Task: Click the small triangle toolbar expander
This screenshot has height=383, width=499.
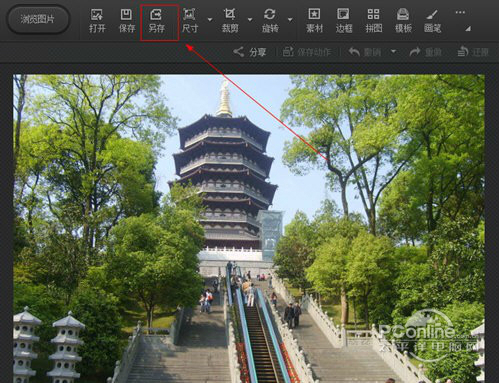Action: pos(468,29)
